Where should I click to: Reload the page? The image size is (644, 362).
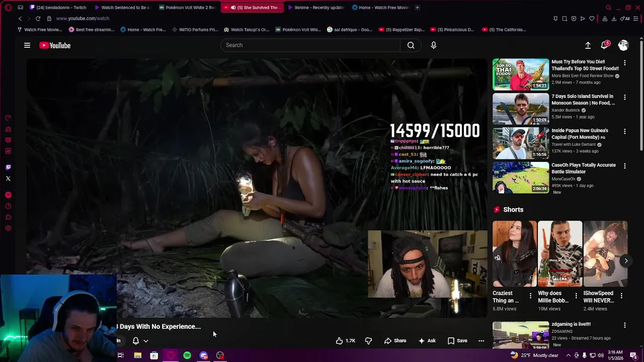[38, 19]
